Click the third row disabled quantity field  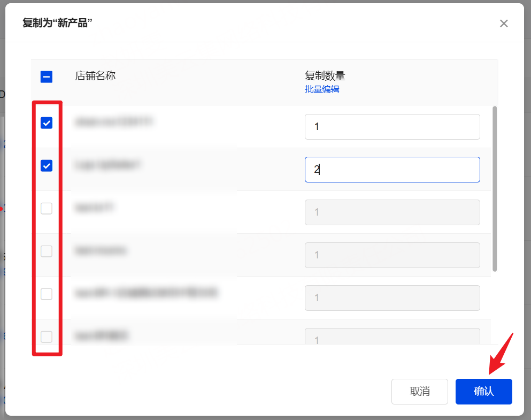(x=392, y=212)
